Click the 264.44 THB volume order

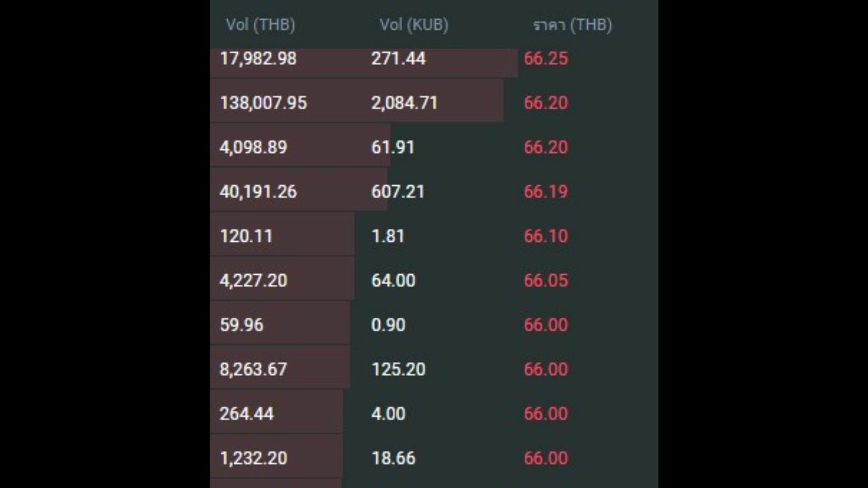(x=246, y=413)
